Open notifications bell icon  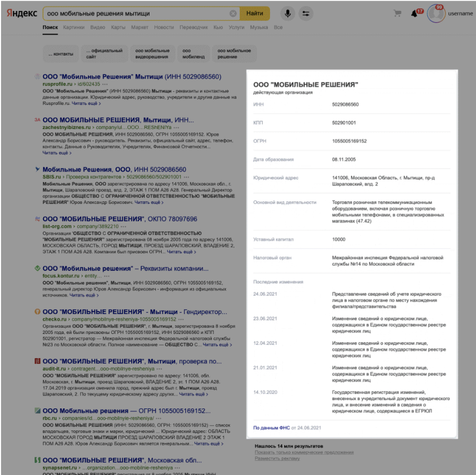[414, 14]
